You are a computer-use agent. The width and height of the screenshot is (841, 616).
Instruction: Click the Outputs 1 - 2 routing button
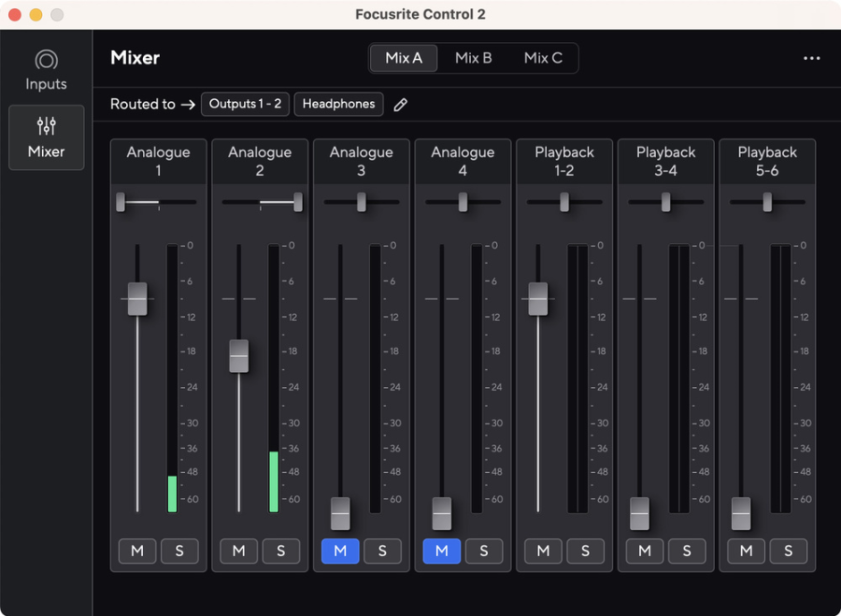point(245,104)
